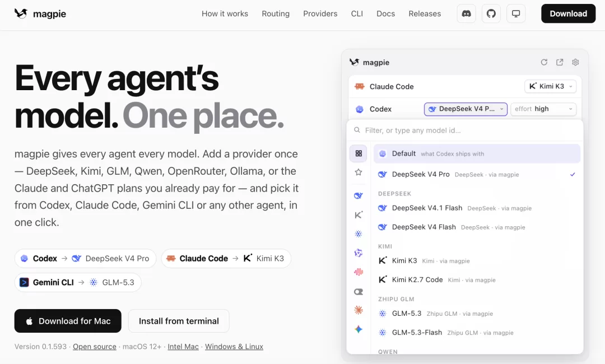Expand the Kimi K3 dropdown for Claude Code
605x364 pixels.
[x=550, y=86]
